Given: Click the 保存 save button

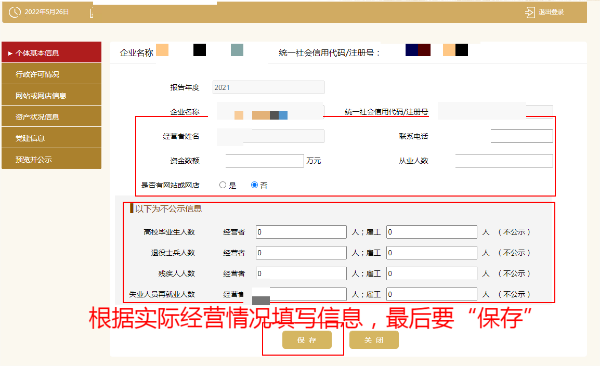Looking at the screenshot, I should tap(307, 340).
